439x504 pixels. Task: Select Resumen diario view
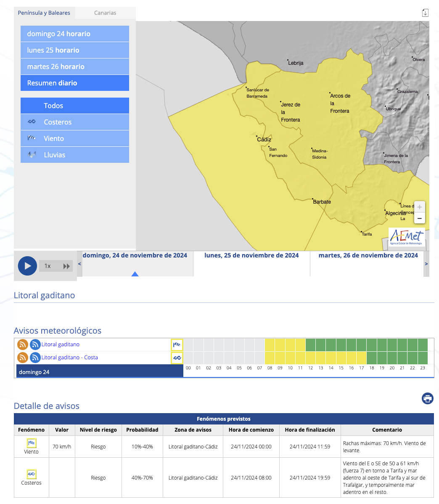pyautogui.click(x=75, y=83)
